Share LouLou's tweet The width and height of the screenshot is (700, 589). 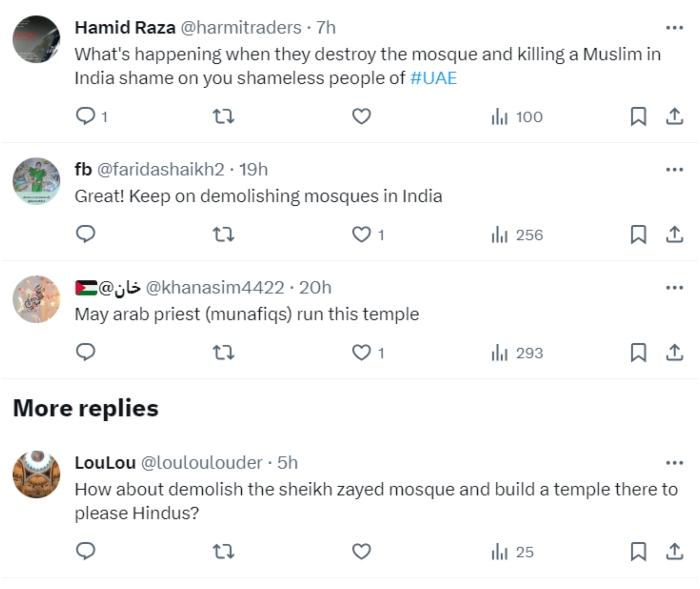click(675, 551)
